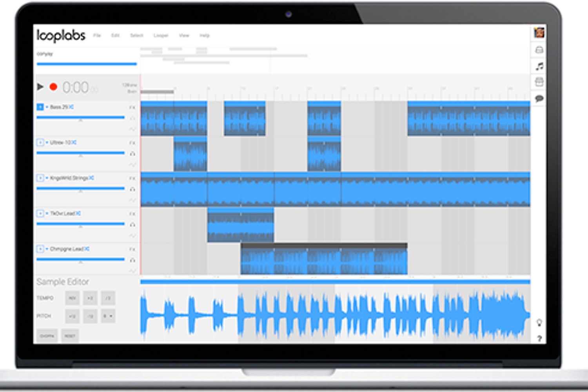Open the music note library icon
588x392 pixels.
[539, 66]
